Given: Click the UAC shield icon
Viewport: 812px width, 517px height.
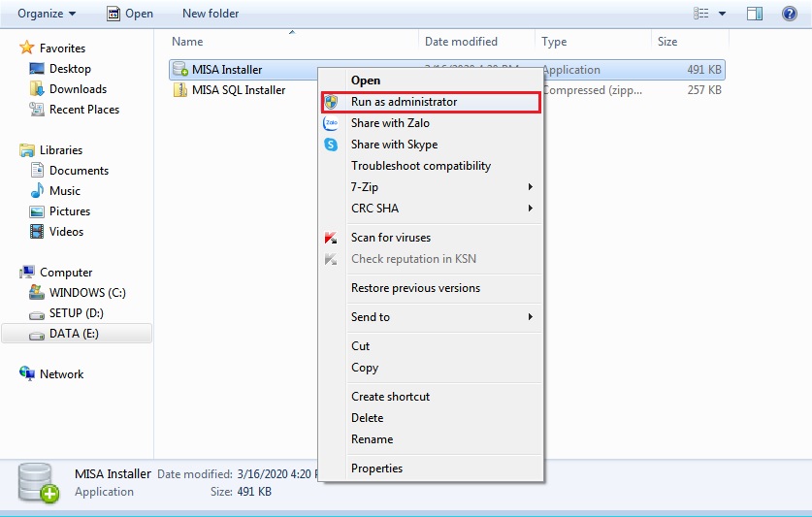Looking at the screenshot, I should pyautogui.click(x=331, y=102).
